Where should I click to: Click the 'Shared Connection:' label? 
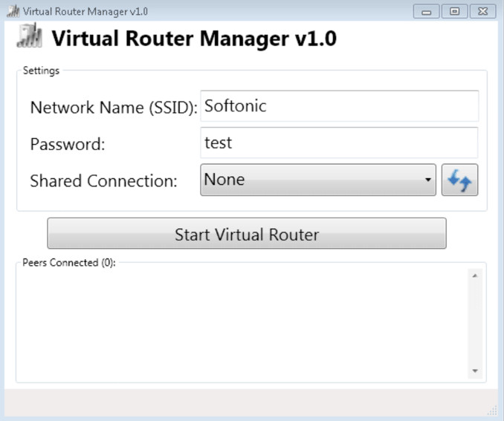pos(103,180)
